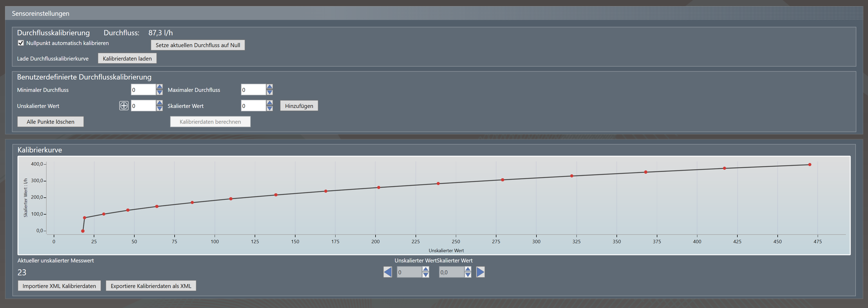Click the crosshair icon beside Unskalierter Wert

(124, 106)
